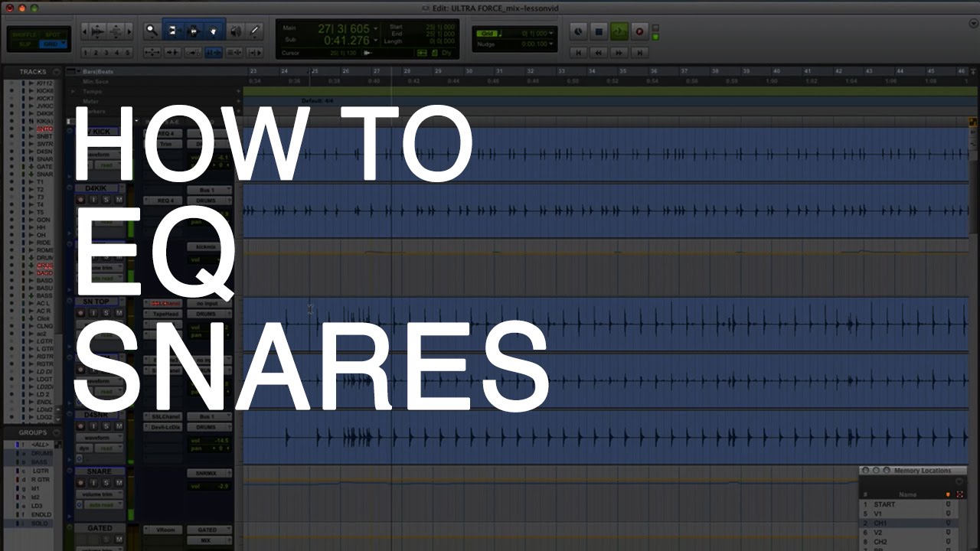Screen dimensions: 980x551
Task: Select R GTR group in Groups list
Action: coord(41,480)
